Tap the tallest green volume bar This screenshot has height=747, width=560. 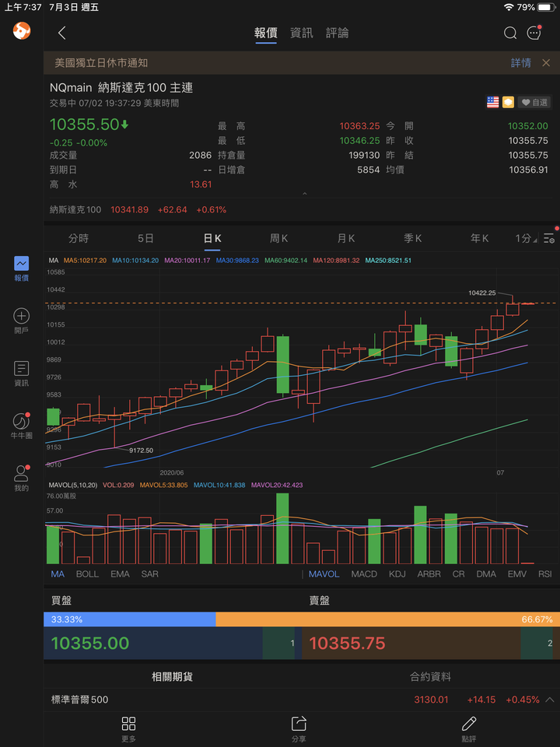point(282,528)
